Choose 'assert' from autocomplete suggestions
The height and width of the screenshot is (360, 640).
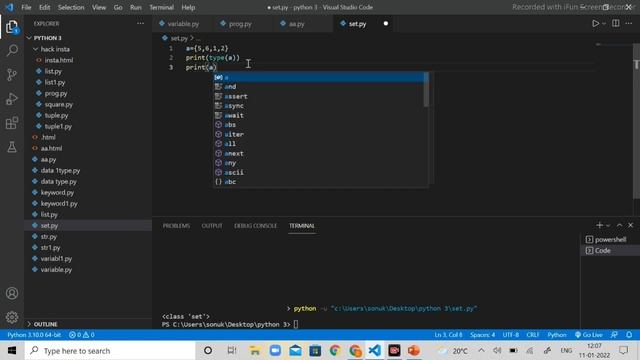pyautogui.click(x=321, y=96)
